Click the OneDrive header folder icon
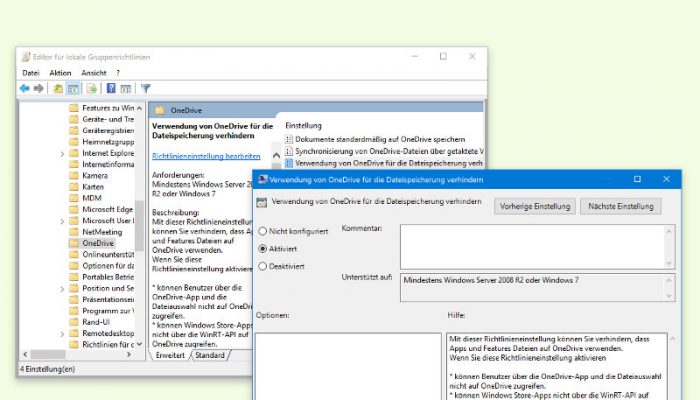The image size is (700, 400). pos(160,110)
